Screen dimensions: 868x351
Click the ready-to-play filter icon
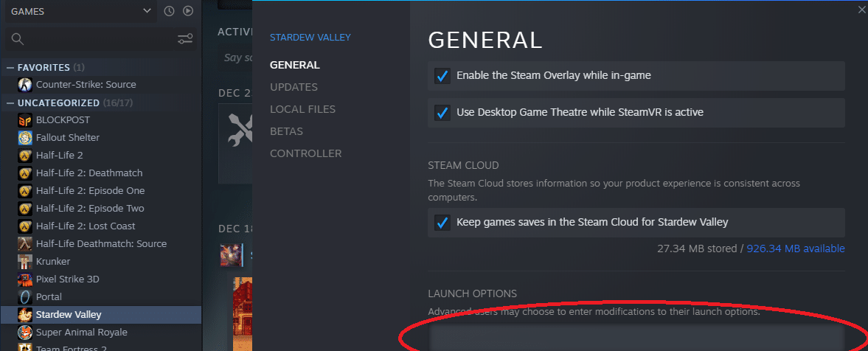(188, 11)
